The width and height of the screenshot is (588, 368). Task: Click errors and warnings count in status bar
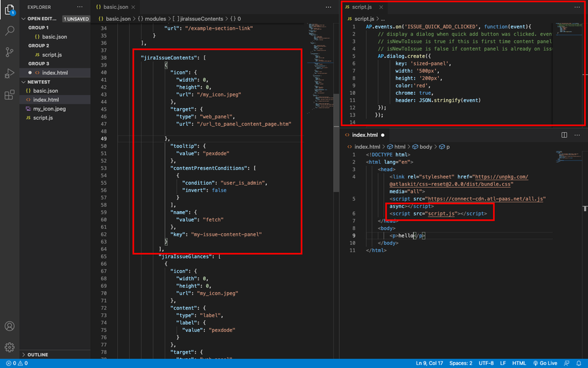(x=16, y=363)
